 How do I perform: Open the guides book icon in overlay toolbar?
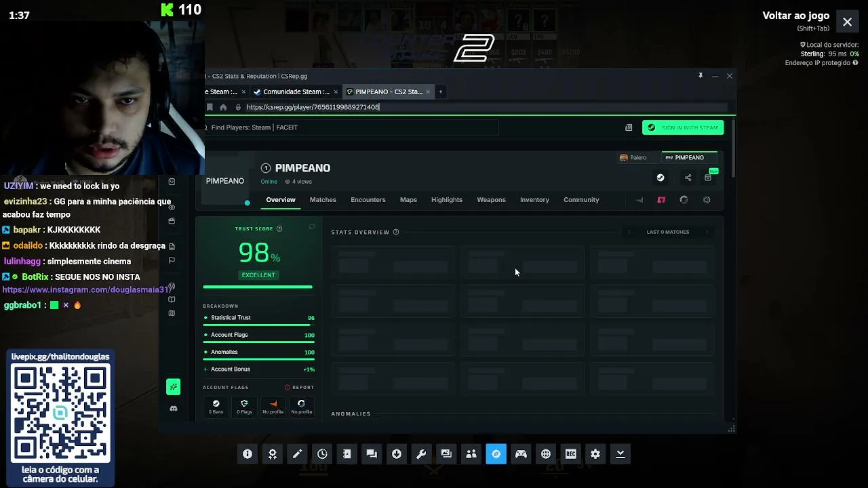[347, 454]
